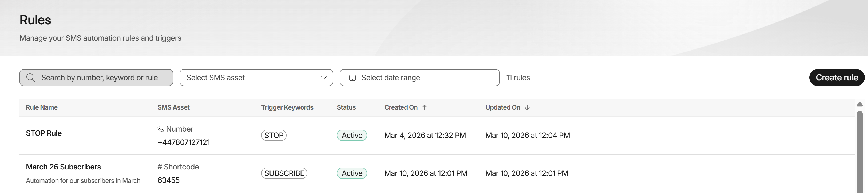868x193 pixels.
Task: Sort descending via Updated On arrow
Action: tap(527, 107)
